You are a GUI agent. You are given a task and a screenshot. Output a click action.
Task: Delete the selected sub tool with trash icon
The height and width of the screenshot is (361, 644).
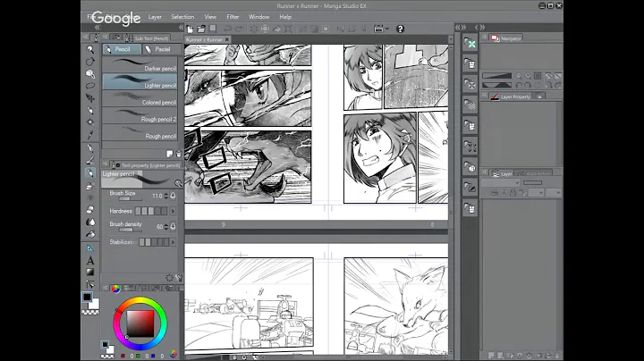179,154
